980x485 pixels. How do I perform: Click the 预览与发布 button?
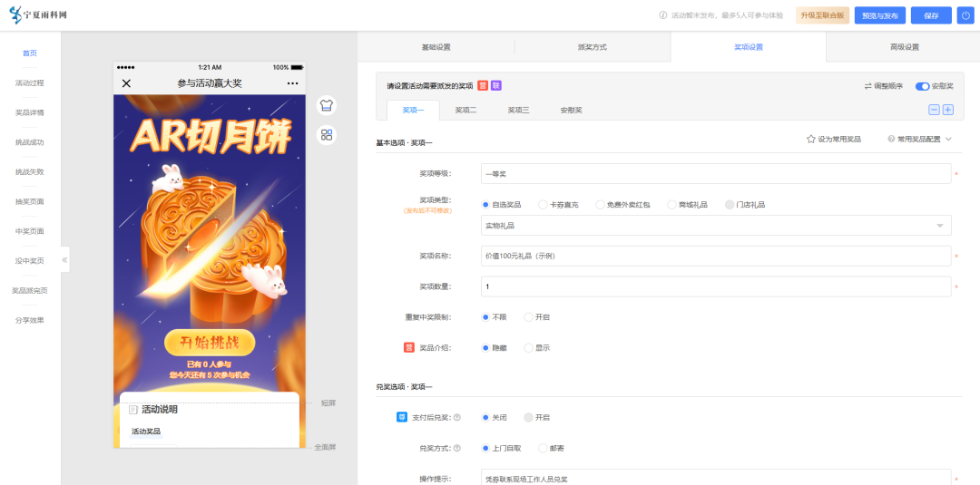pos(880,15)
